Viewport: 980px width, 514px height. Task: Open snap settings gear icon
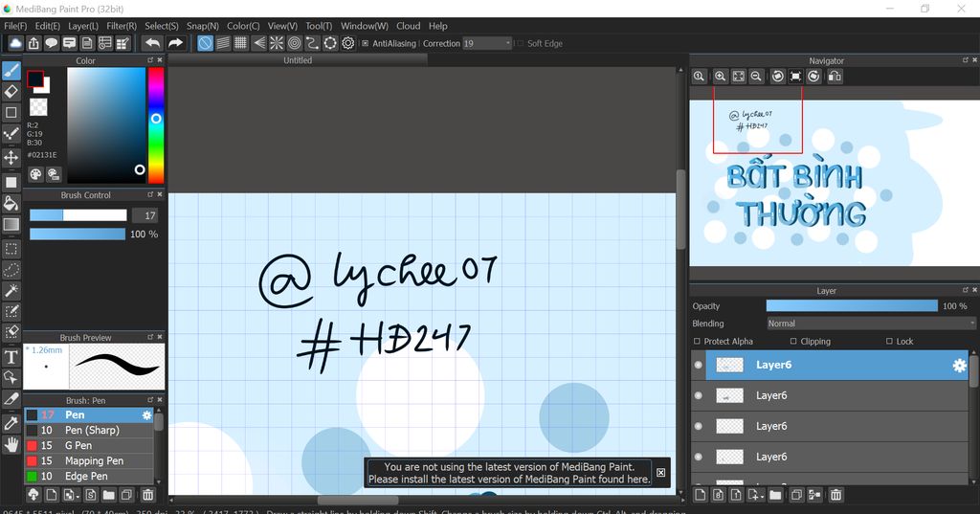(348, 43)
